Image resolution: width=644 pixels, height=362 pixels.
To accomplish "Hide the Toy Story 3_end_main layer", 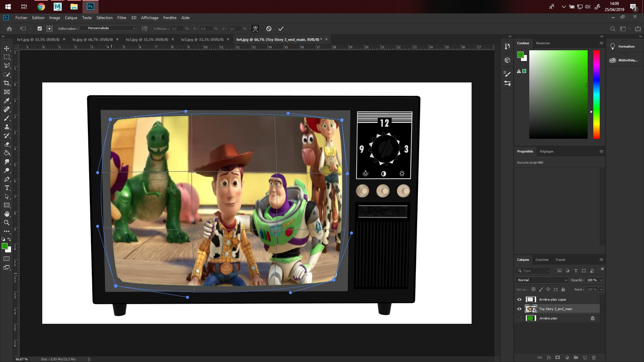I will pyautogui.click(x=520, y=309).
